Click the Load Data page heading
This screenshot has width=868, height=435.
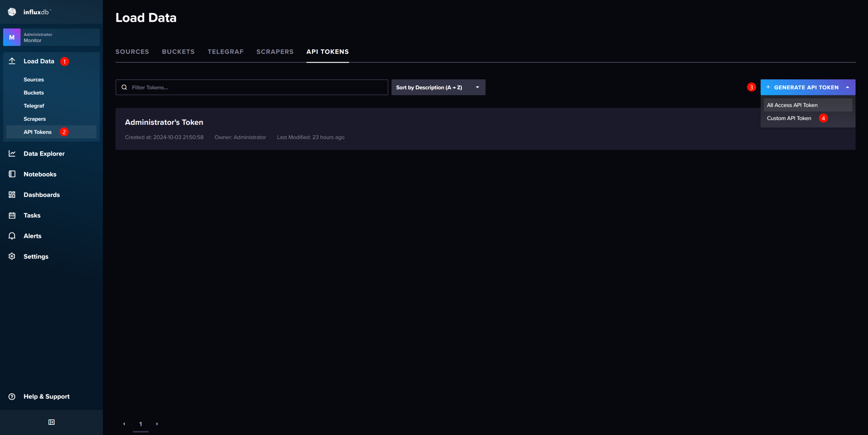(x=146, y=18)
